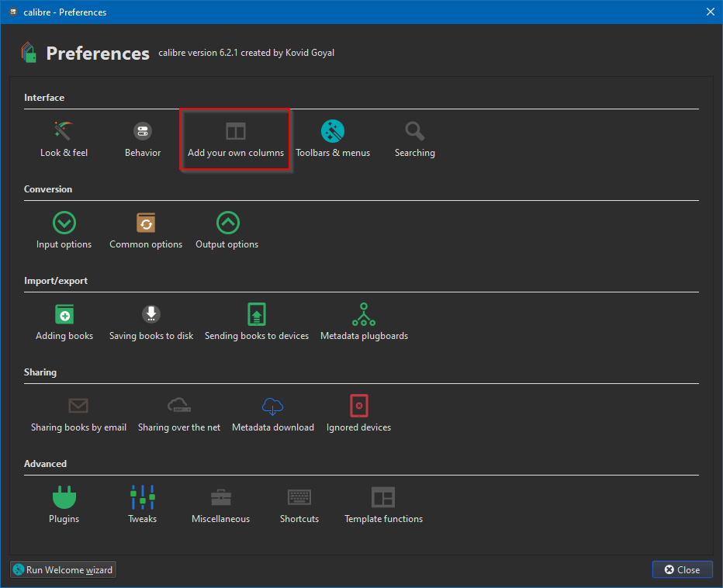The width and height of the screenshot is (723, 588).
Task: Open Template functions settings
Action: [x=383, y=506]
